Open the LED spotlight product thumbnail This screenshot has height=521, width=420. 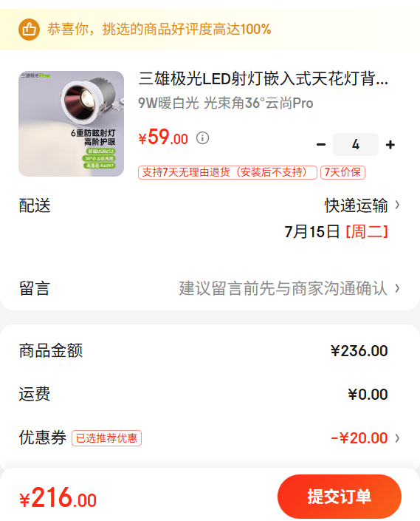tap(72, 123)
